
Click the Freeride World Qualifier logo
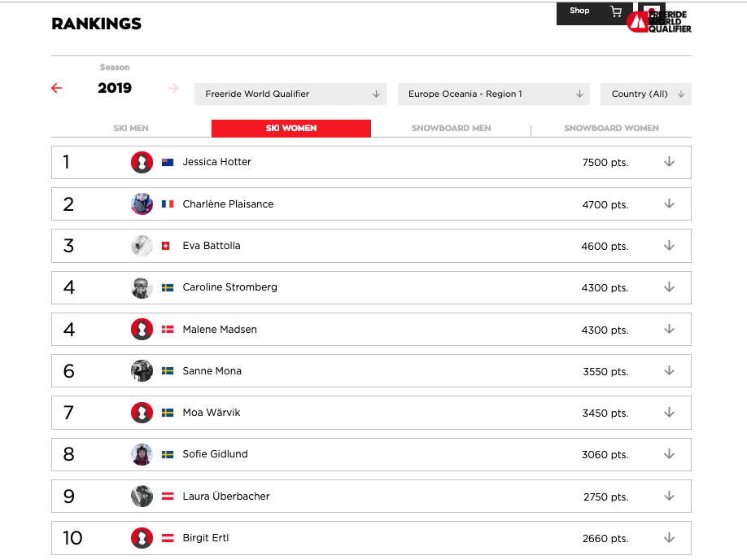click(659, 20)
